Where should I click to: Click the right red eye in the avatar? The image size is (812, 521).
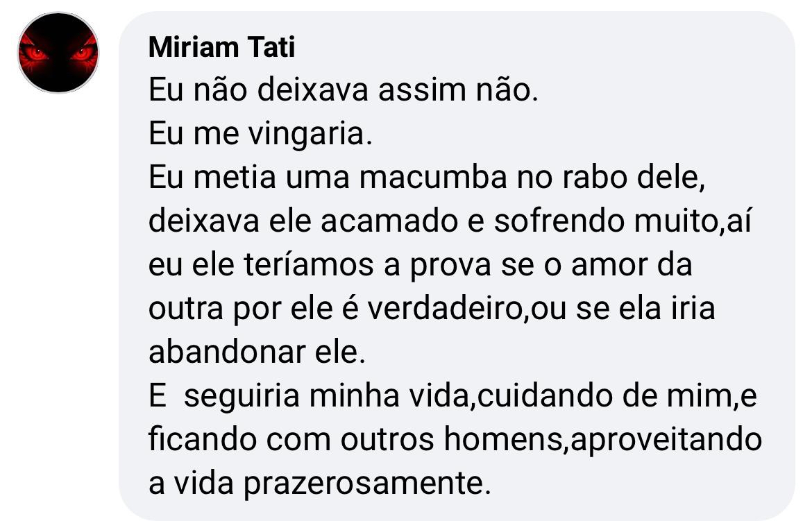pos(82,53)
